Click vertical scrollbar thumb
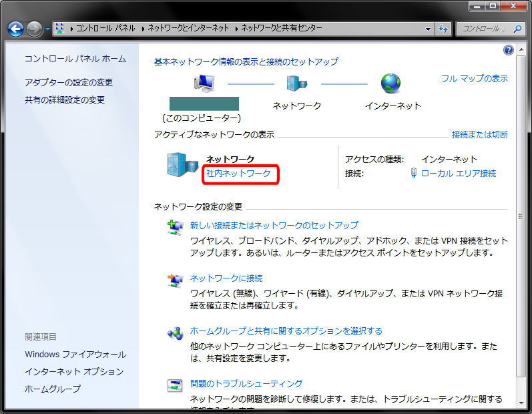532x414 pixels. click(521, 216)
